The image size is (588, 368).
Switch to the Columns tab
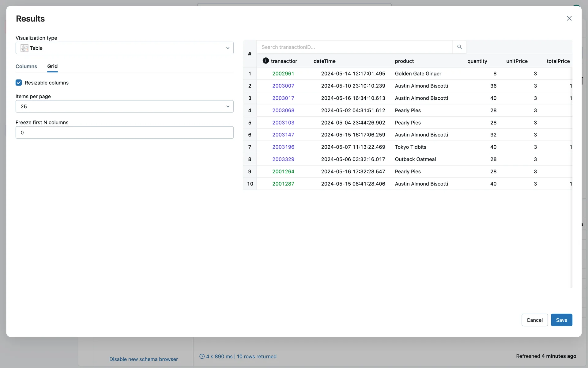click(26, 66)
